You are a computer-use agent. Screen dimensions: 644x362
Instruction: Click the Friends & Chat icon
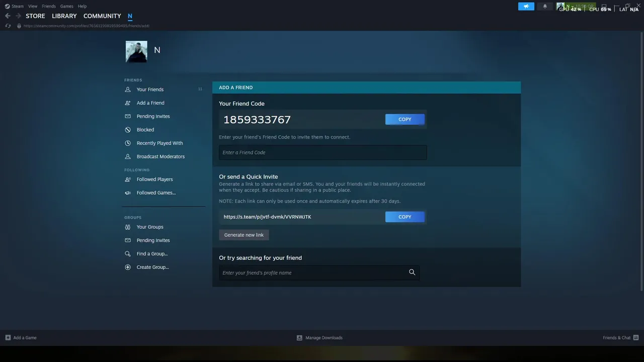click(x=636, y=338)
